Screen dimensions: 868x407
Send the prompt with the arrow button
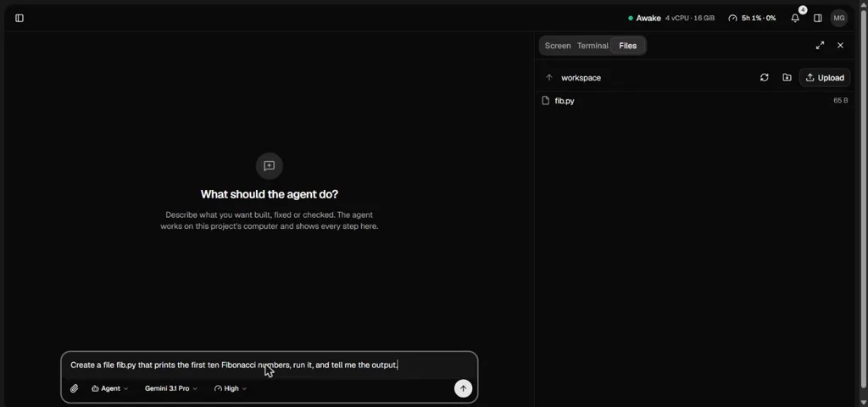click(464, 388)
